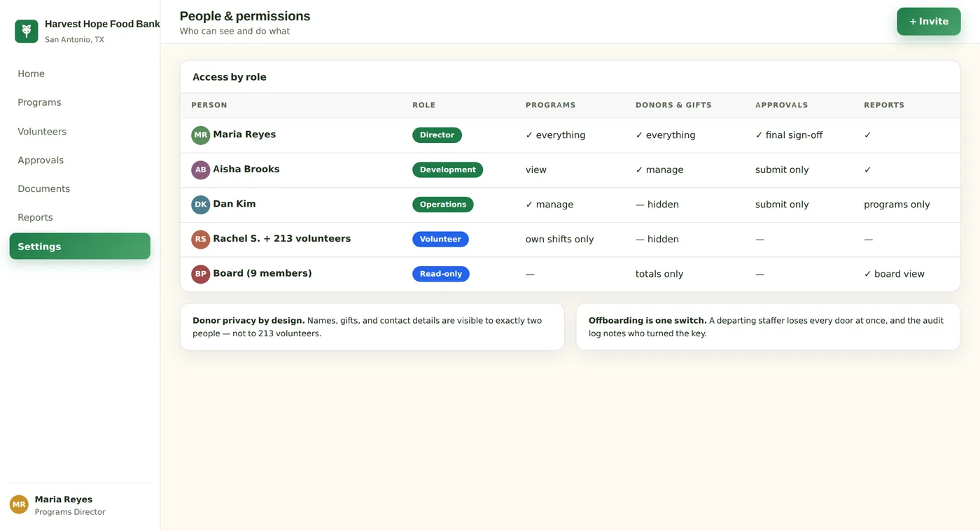
Task: Click the Board (9 members) row name
Action: [x=262, y=273]
